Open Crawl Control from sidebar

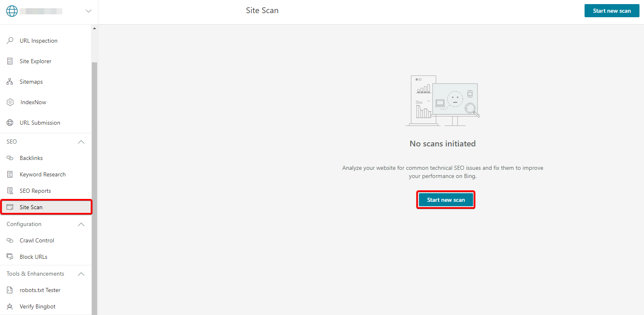(x=37, y=240)
